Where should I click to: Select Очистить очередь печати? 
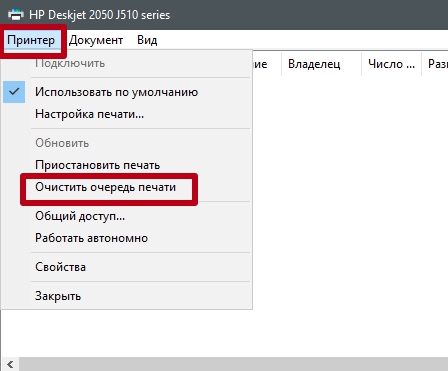127,187
